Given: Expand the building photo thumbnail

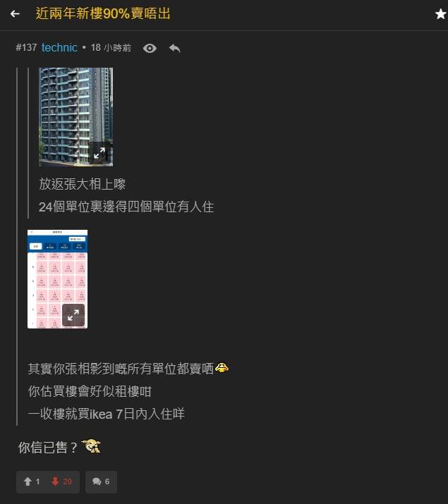Looking at the screenshot, I should point(99,153).
